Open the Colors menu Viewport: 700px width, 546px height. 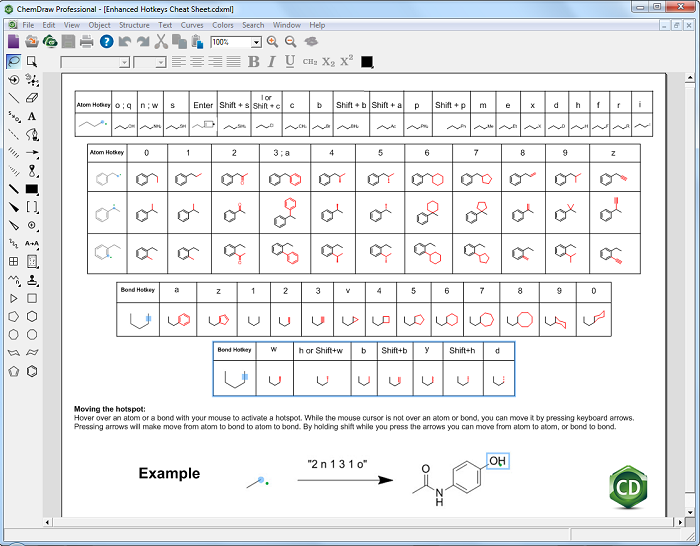tap(222, 24)
